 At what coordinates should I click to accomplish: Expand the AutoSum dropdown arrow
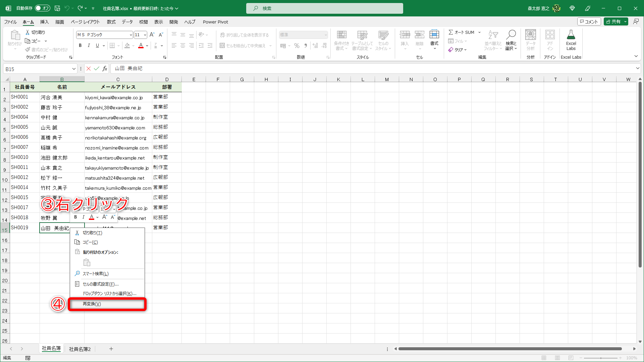pos(480,32)
